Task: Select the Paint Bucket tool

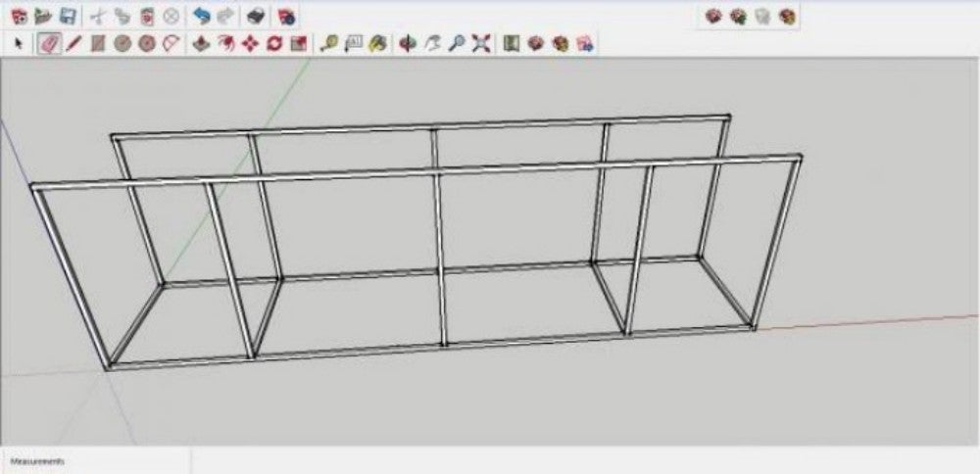Action: [377, 44]
